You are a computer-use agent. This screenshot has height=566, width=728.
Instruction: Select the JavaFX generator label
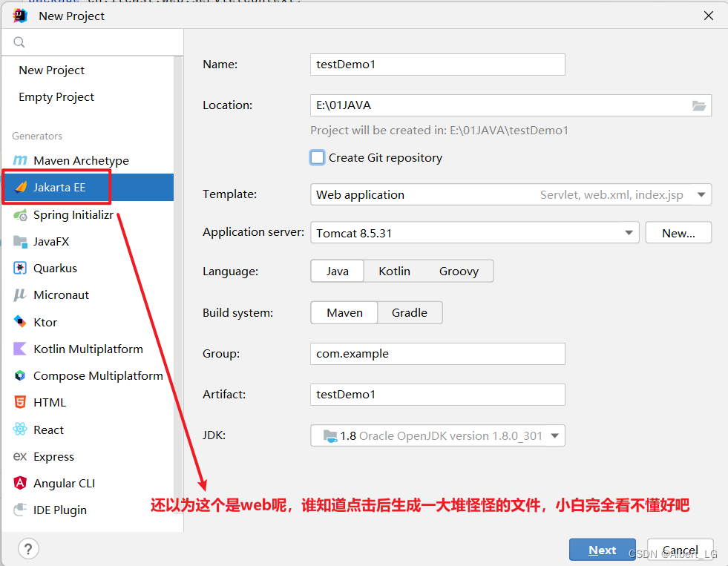(x=51, y=242)
